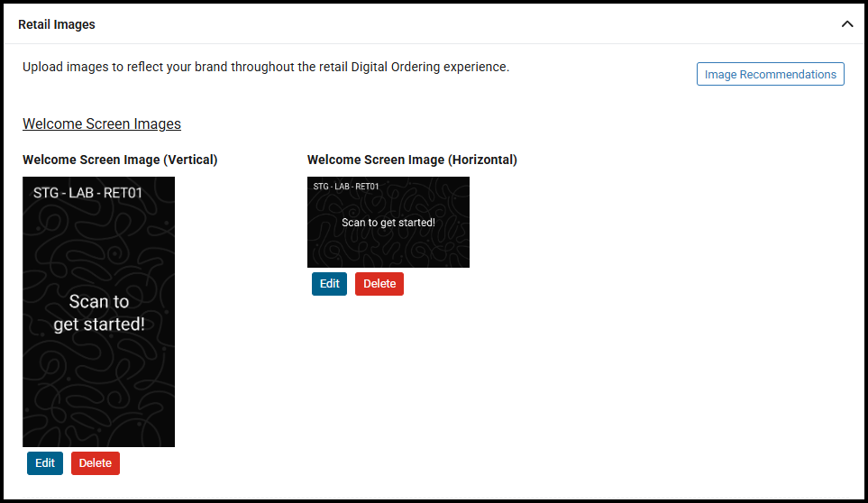The height and width of the screenshot is (503, 868).
Task: Delete the vertical welcome screen image
Action: click(x=96, y=463)
